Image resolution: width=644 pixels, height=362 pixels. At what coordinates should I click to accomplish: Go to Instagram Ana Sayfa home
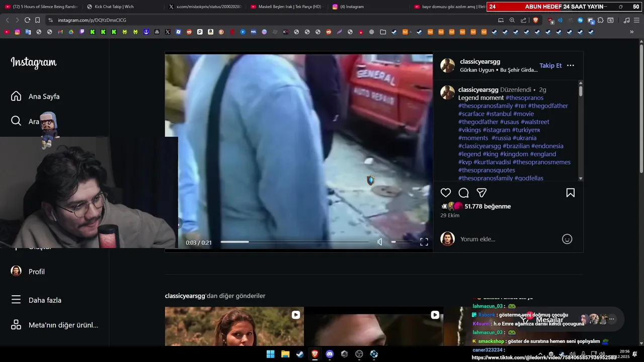(35, 96)
